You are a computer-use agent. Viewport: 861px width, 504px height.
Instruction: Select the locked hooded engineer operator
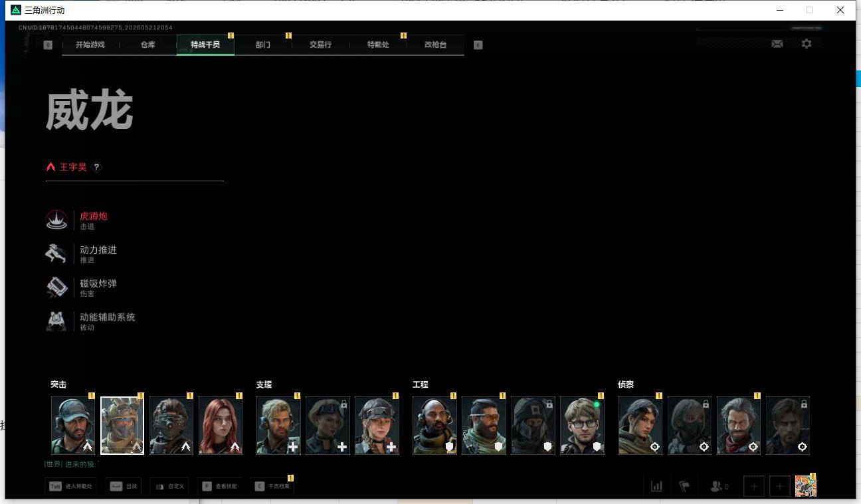point(533,426)
